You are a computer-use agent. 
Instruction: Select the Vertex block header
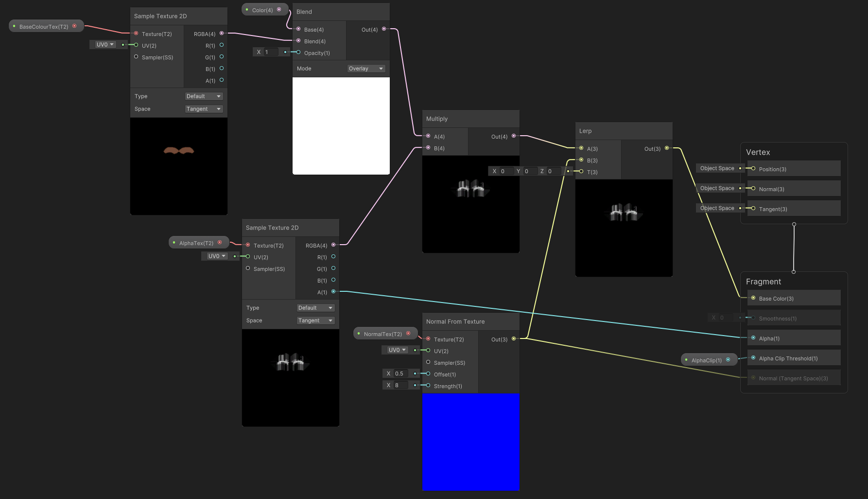(x=758, y=152)
